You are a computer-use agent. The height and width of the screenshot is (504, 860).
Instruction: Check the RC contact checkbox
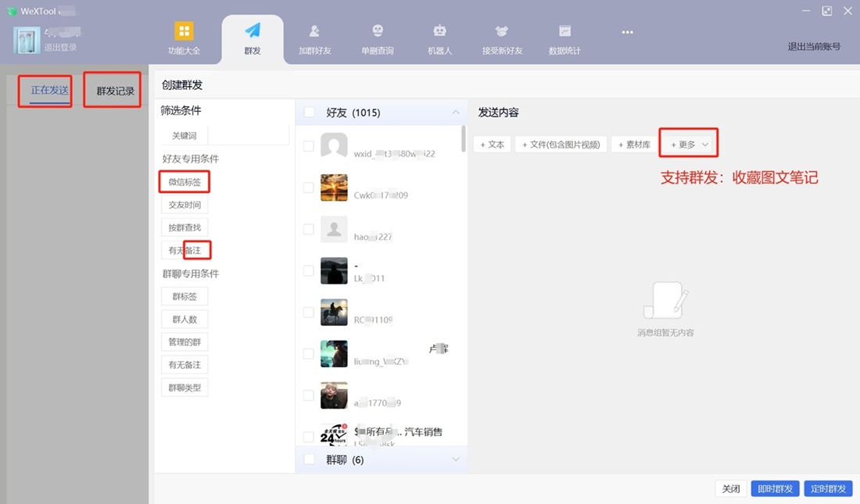tap(309, 313)
